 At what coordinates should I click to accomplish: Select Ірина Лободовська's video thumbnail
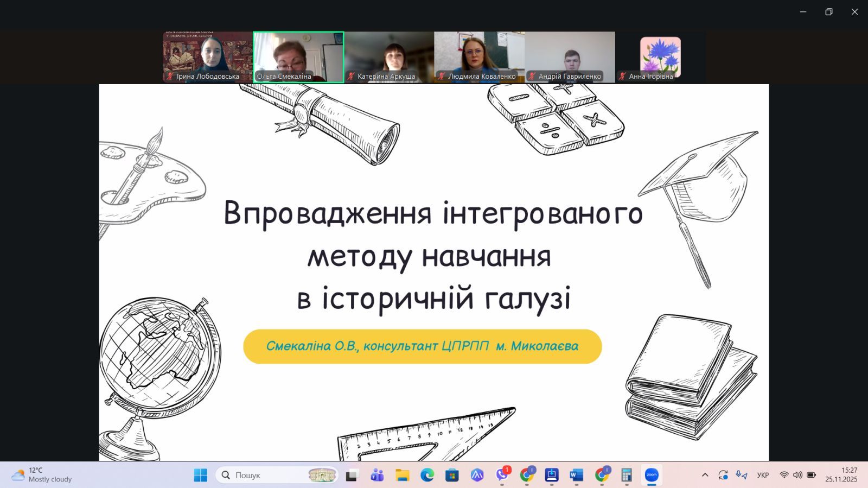[x=208, y=56]
